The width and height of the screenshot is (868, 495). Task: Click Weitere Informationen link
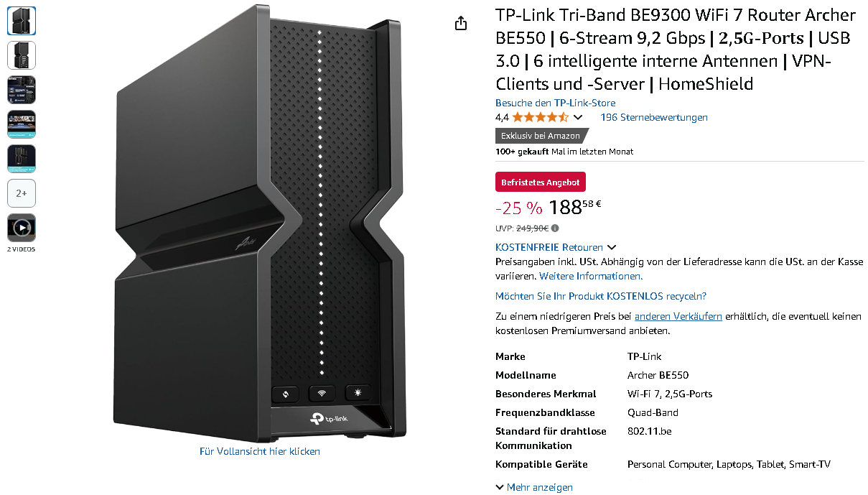pos(591,276)
